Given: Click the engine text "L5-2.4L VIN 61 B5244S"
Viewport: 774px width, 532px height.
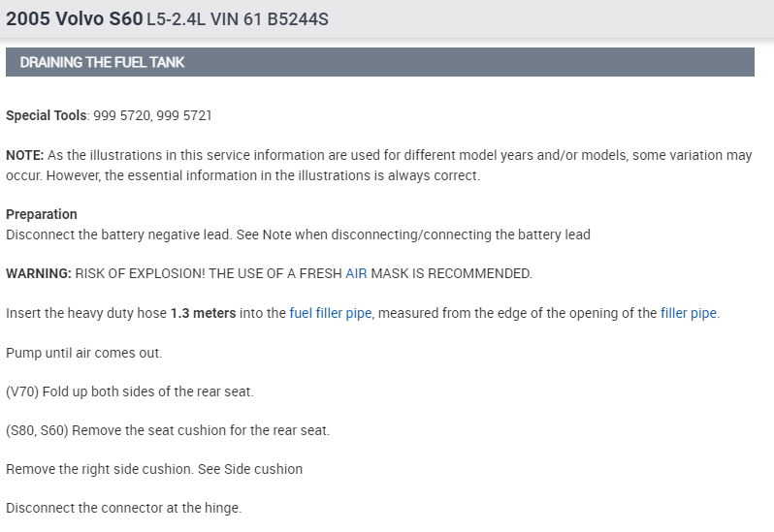Looking at the screenshot, I should tap(238, 19).
